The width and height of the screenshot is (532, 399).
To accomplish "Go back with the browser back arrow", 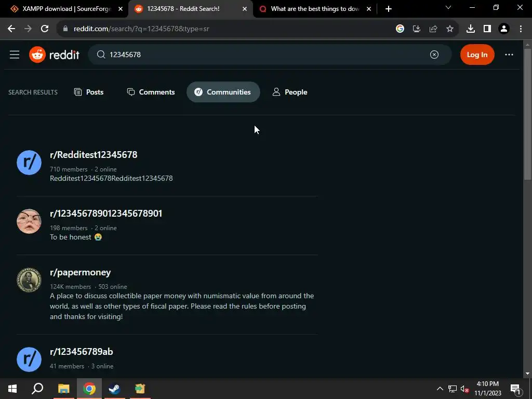I will tap(11, 29).
